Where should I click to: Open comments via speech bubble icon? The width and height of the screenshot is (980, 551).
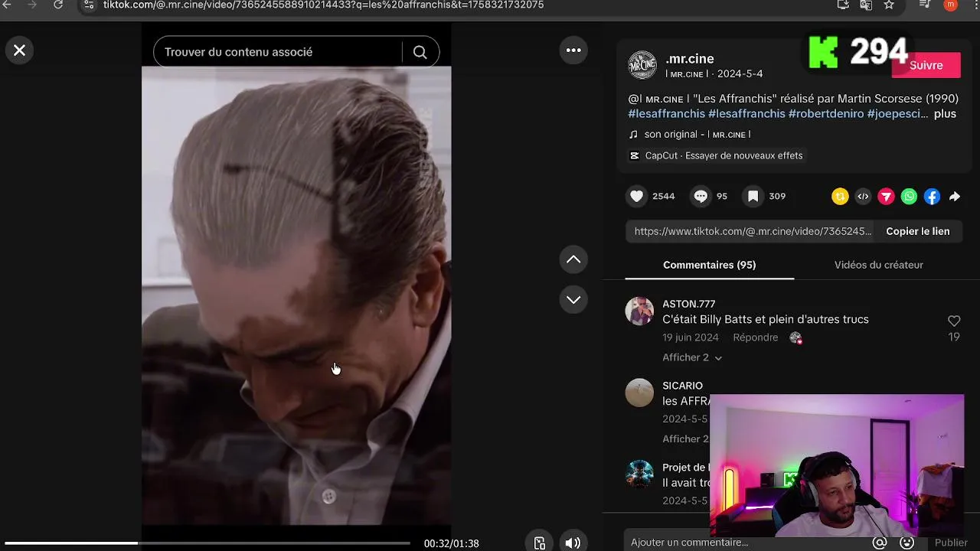pos(701,197)
